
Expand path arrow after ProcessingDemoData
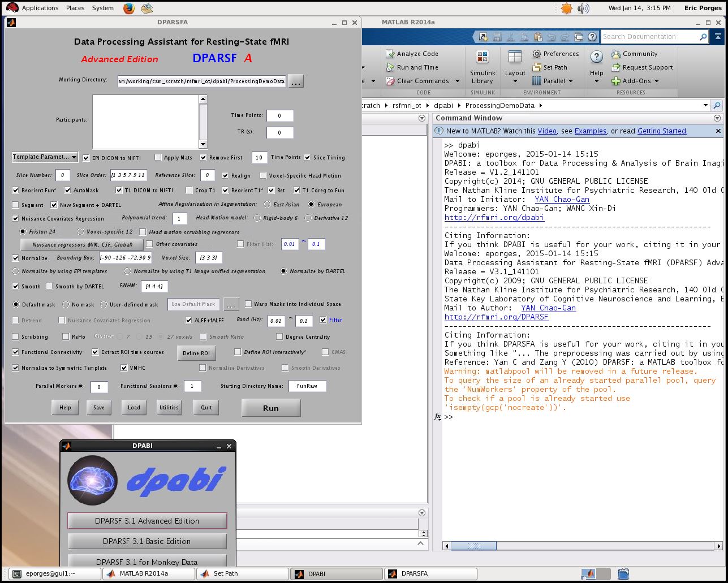(x=540, y=105)
